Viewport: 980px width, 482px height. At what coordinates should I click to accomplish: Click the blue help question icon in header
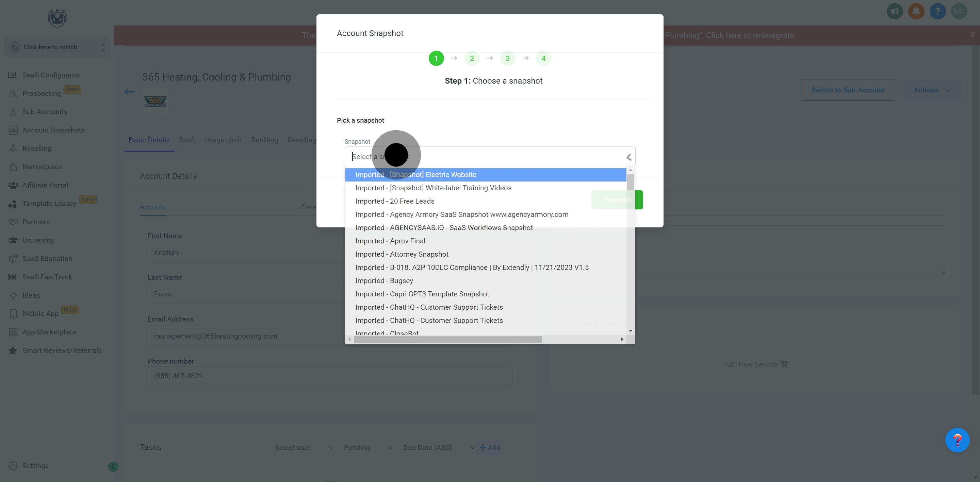click(937, 12)
